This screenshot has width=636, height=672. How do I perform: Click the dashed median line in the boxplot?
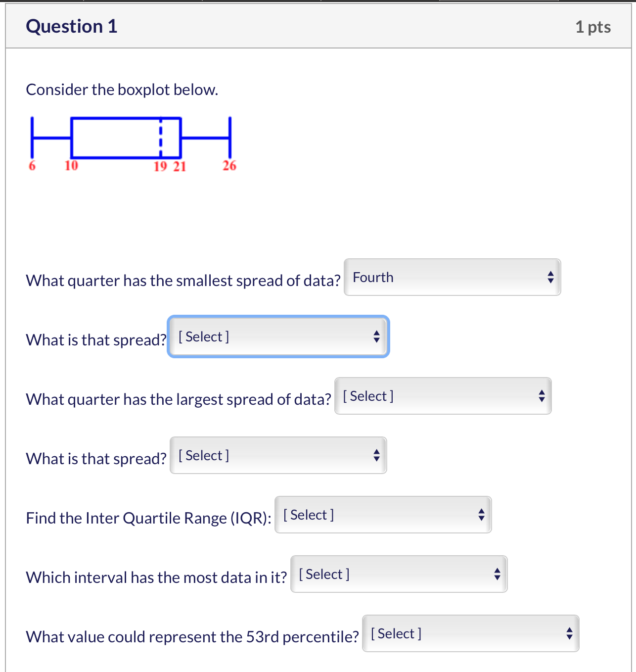click(160, 138)
